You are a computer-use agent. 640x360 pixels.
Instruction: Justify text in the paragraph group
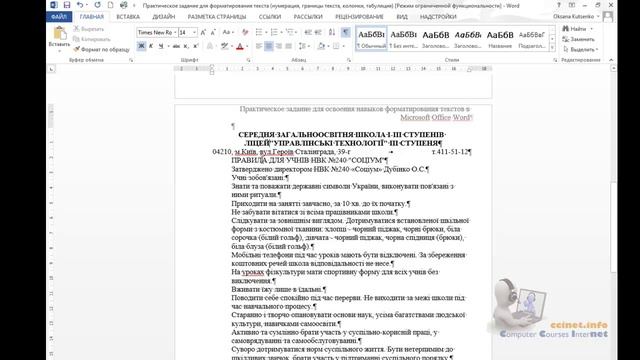point(289,46)
